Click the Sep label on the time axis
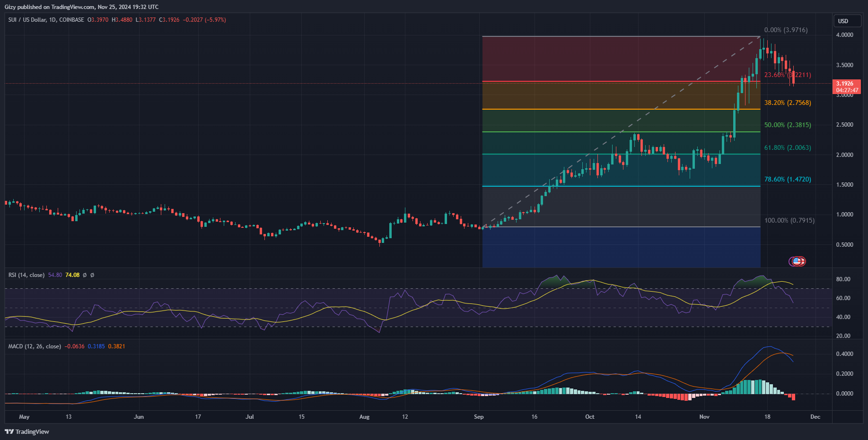The image size is (868, 440). [479, 417]
